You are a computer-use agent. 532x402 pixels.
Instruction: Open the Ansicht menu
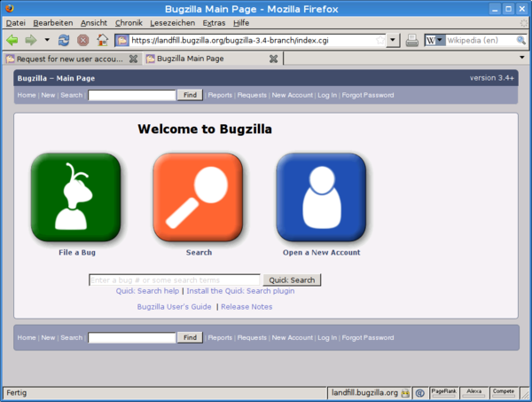(94, 23)
